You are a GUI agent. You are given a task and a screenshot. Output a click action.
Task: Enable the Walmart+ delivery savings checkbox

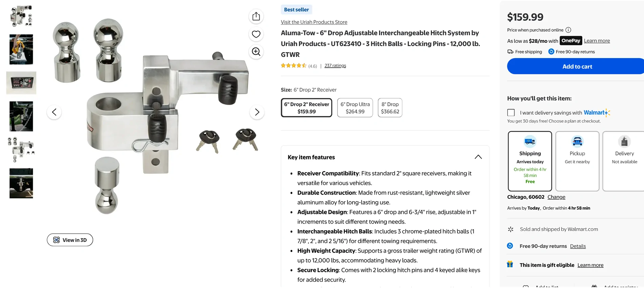510,112
